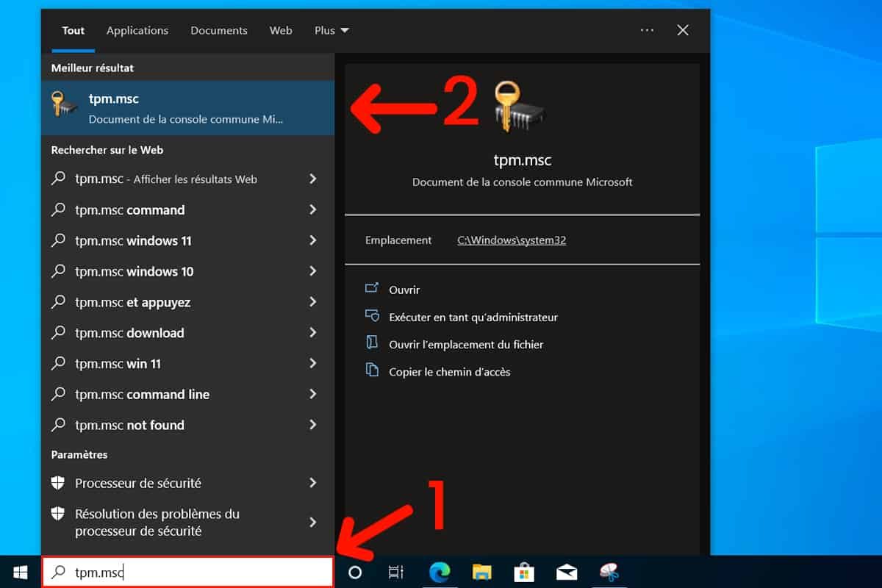Image resolution: width=882 pixels, height=588 pixels.
Task: Click the search icon beside tpm.msc windows 11
Action: pyautogui.click(x=58, y=240)
